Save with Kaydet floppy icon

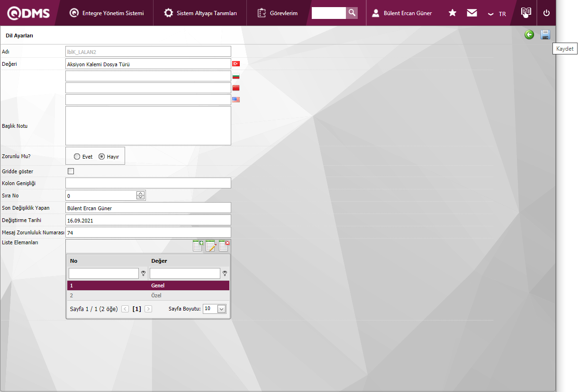(545, 35)
